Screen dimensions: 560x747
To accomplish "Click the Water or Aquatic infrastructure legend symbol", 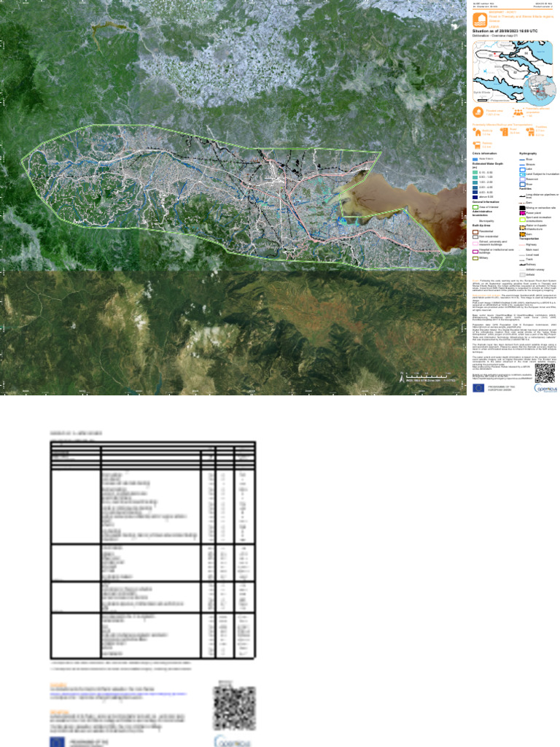I will click(522, 228).
